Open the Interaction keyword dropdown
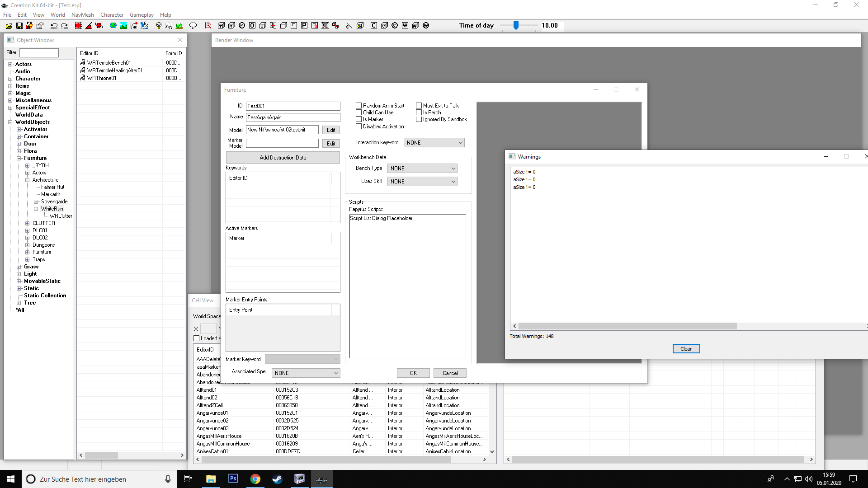Screen dimensions: 868x488 434,143
